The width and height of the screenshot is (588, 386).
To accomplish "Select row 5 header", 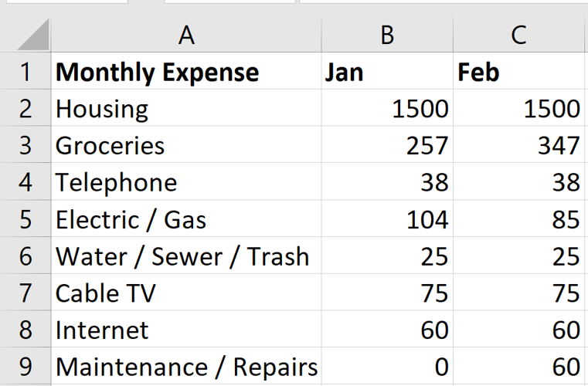I will (25, 219).
